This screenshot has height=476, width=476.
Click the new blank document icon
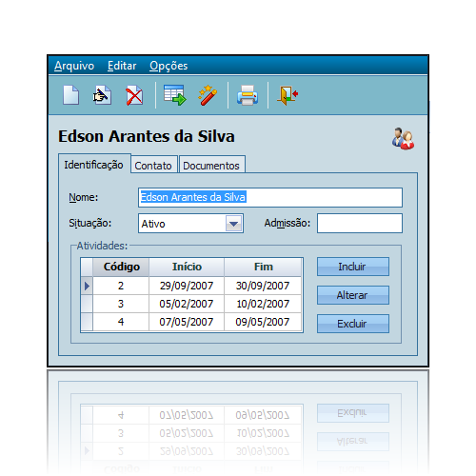coord(70,95)
